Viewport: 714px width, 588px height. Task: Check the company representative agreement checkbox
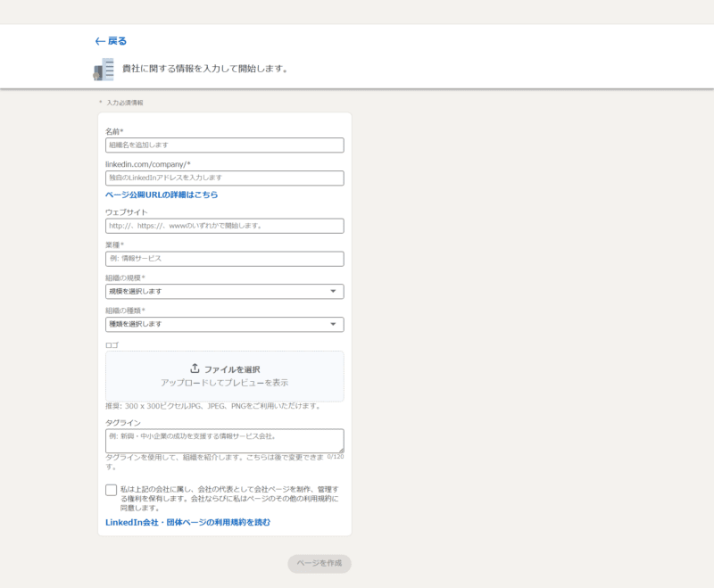(111, 490)
